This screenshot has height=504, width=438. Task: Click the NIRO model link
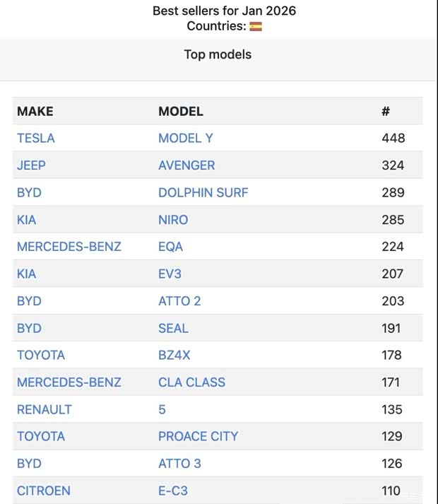(173, 220)
